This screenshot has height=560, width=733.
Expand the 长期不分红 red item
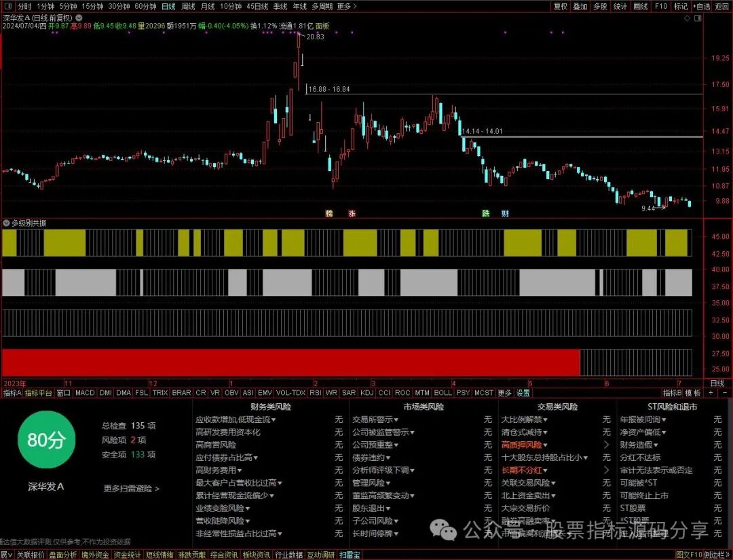point(524,470)
